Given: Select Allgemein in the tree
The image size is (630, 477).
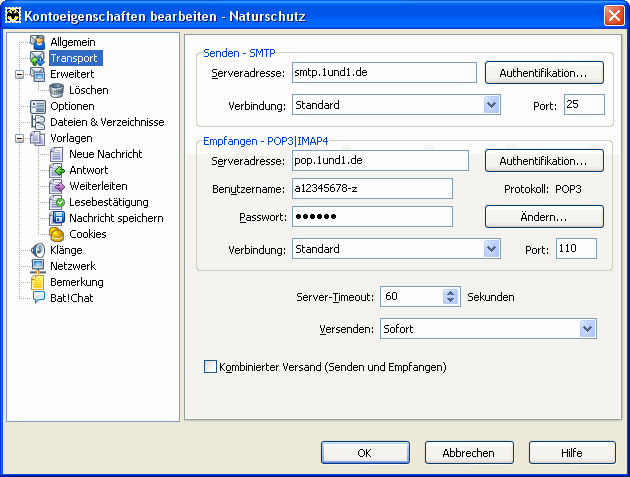Looking at the screenshot, I should (x=73, y=42).
